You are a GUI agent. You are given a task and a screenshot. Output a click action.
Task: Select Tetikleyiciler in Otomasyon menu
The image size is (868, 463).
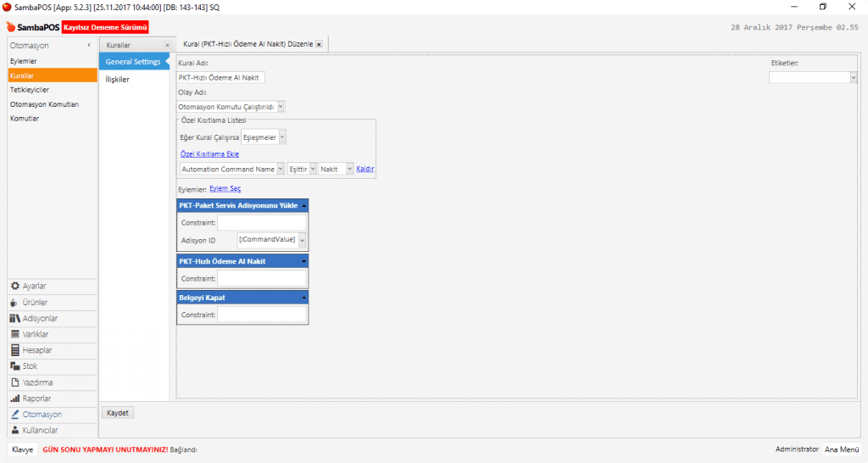[30, 90]
